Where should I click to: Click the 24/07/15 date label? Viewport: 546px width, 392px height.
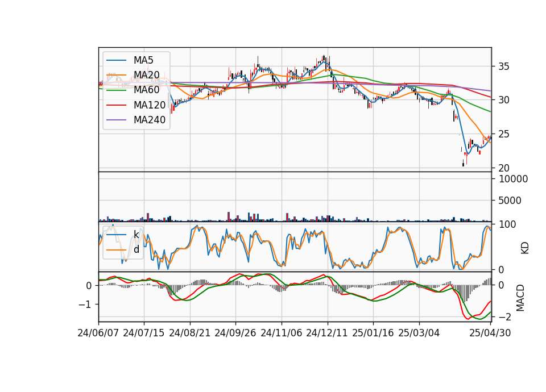[x=144, y=333]
